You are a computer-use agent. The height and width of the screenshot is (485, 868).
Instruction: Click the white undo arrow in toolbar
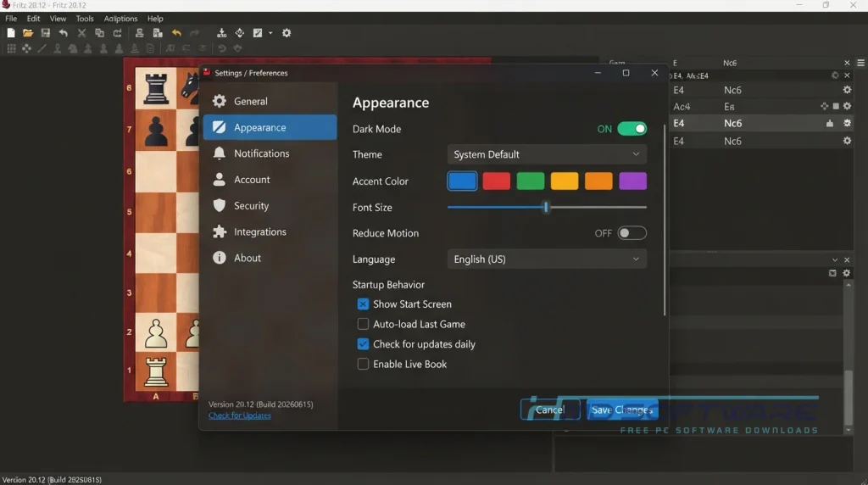[x=63, y=33]
